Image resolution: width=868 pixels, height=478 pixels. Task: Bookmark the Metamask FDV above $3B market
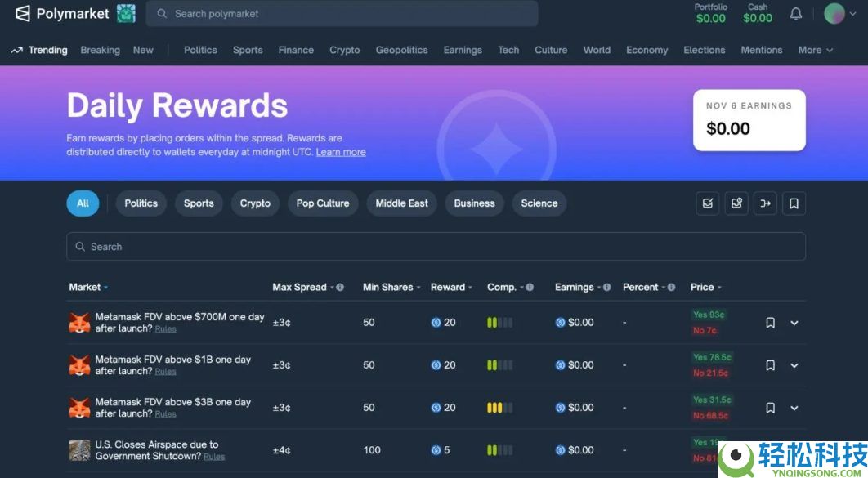pos(770,408)
